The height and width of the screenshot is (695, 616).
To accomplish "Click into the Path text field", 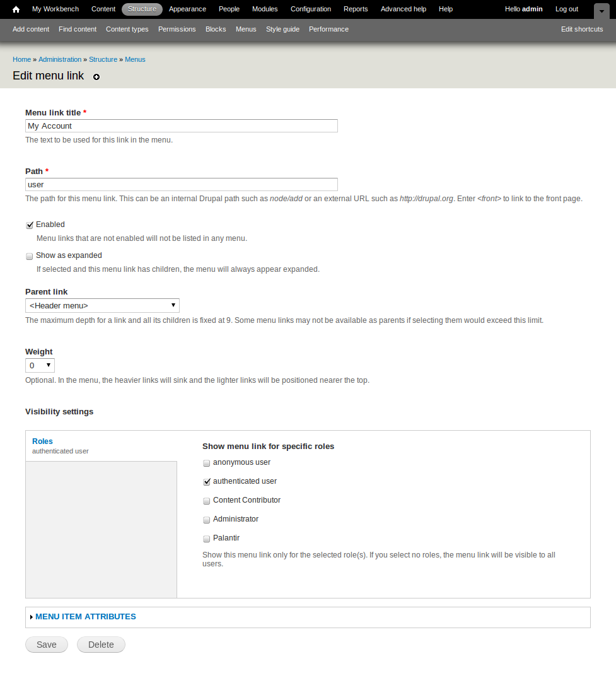I will (x=181, y=184).
